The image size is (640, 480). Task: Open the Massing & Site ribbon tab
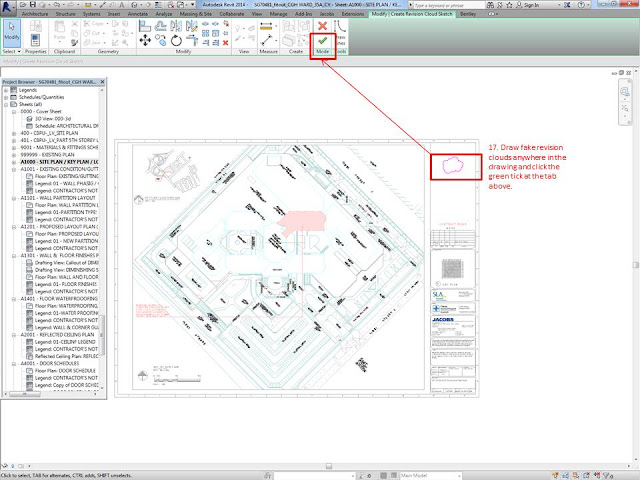pyautogui.click(x=196, y=14)
